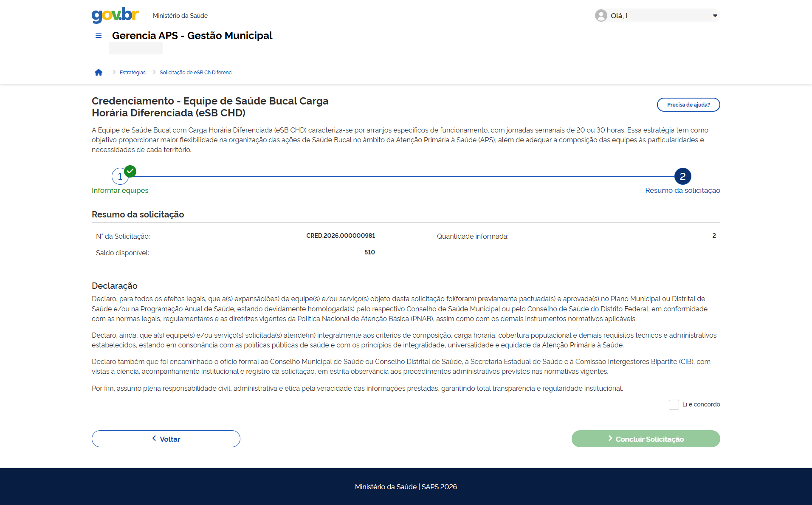This screenshot has width=812, height=505.
Task: Click the "Precisa de ajuda?" button
Action: pos(688,105)
